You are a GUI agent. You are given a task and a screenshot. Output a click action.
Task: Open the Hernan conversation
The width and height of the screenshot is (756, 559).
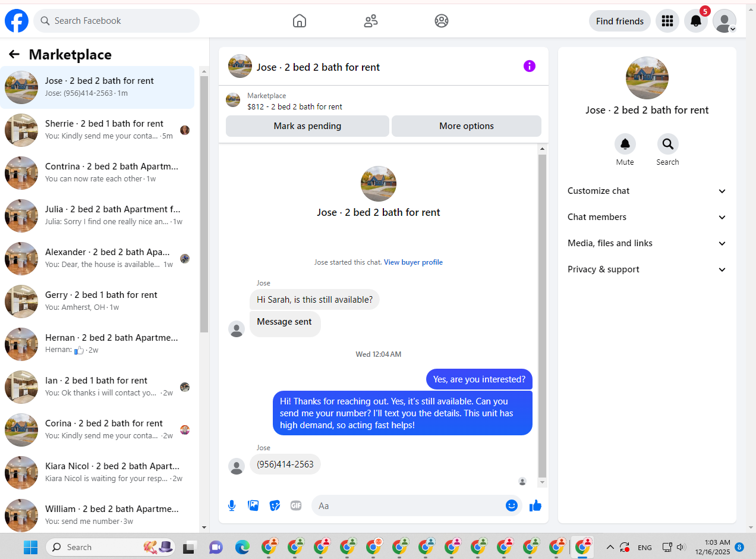click(97, 344)
